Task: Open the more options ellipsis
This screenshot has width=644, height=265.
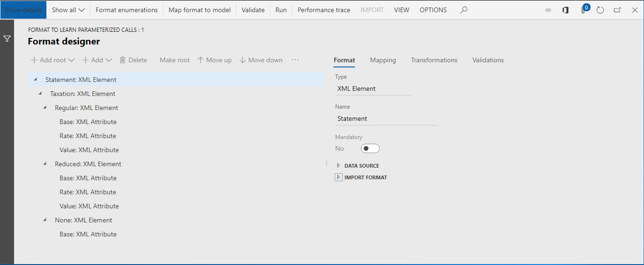Action: (295, 60)
